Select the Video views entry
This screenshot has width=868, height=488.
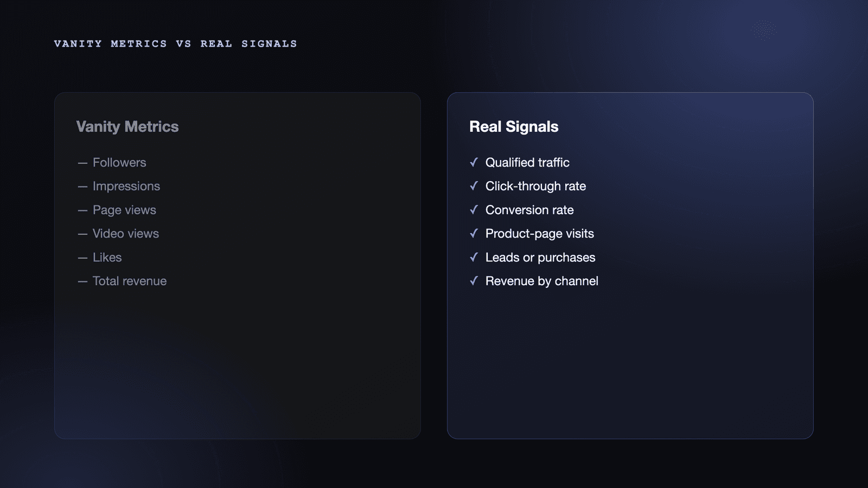coord(126,233)
